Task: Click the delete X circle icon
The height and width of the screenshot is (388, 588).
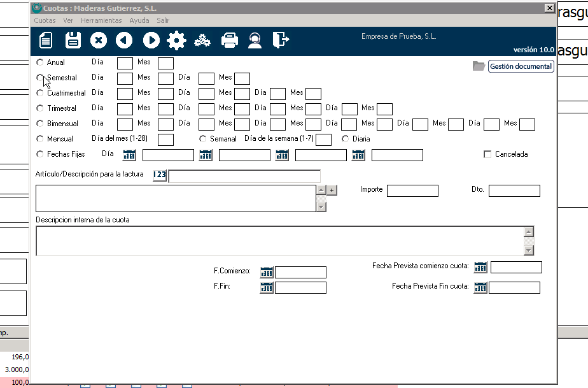Action: [x=98, y=41]
